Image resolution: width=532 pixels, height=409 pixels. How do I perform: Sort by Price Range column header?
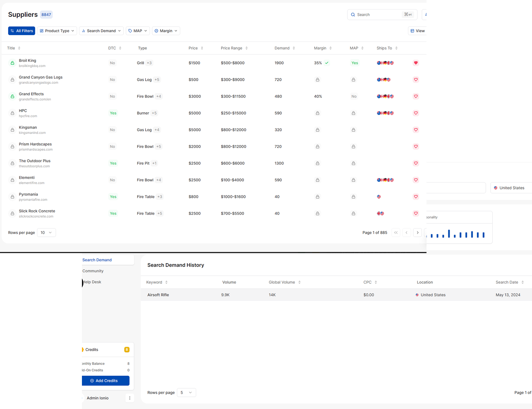234,48
